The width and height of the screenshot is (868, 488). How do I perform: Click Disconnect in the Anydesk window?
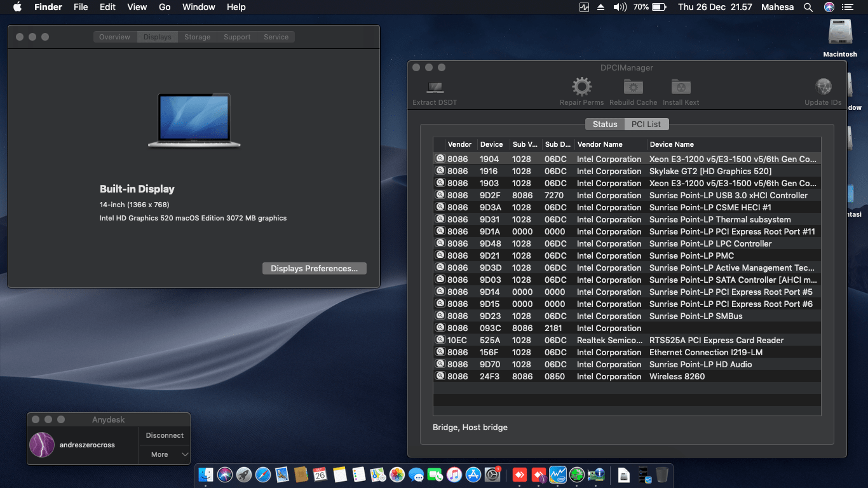point(165,435)
